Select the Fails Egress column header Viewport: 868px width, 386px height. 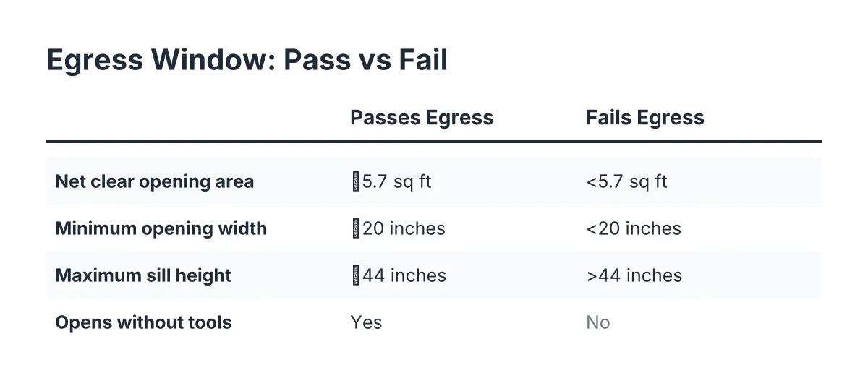(644, 118)
